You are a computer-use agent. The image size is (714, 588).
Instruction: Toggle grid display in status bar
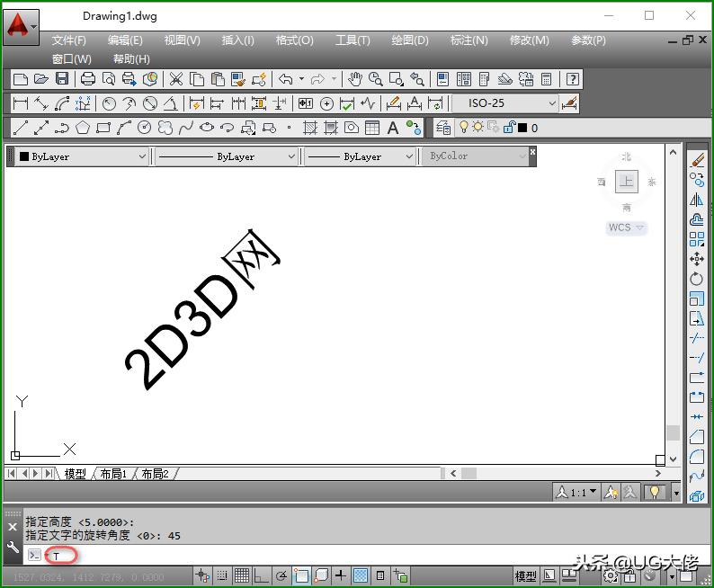(x=242, y=575)
